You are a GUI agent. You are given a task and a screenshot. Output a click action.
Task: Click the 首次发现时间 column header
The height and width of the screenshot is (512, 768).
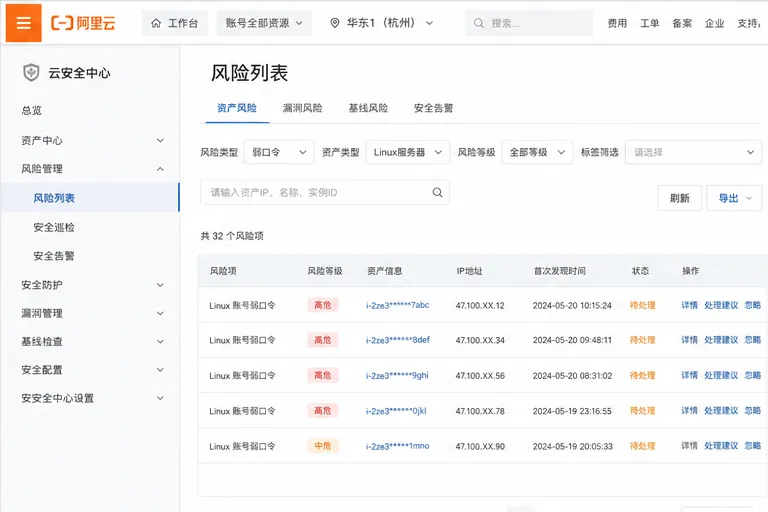[x=559, y=271]
